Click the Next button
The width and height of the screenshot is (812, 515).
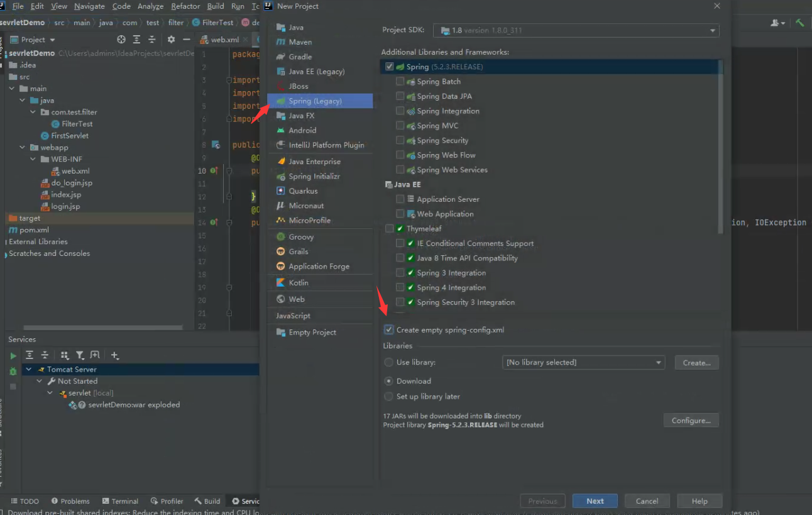595,501
